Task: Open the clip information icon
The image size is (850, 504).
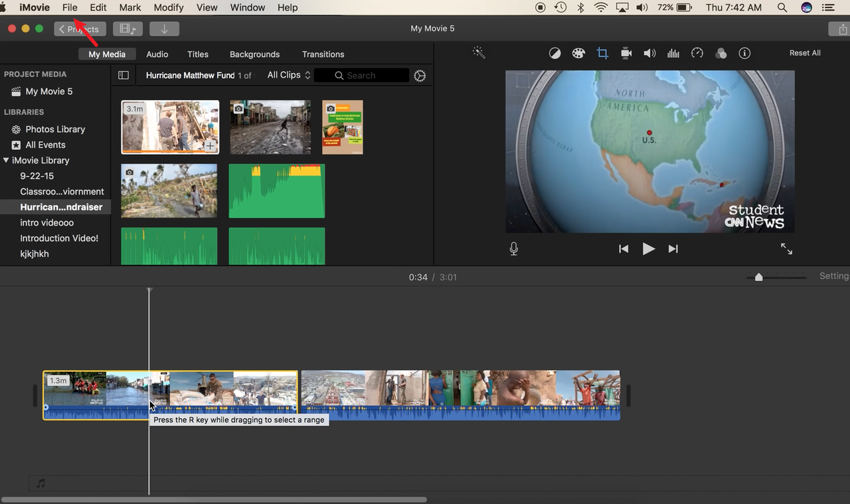Action: point(744,54)
